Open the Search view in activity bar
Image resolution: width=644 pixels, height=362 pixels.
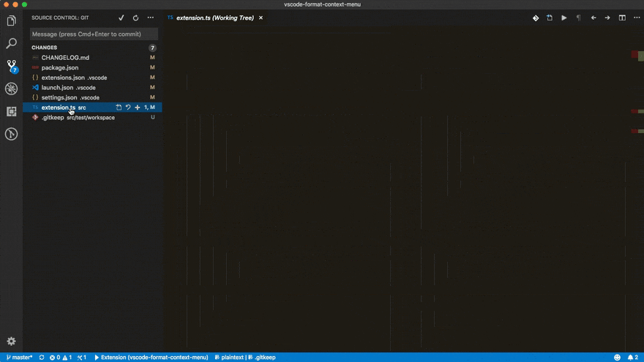pyautogui.click(x=12, y=43)
